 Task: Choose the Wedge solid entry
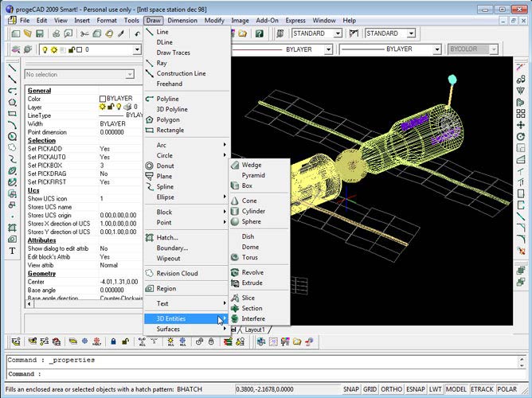pos(251,166)
